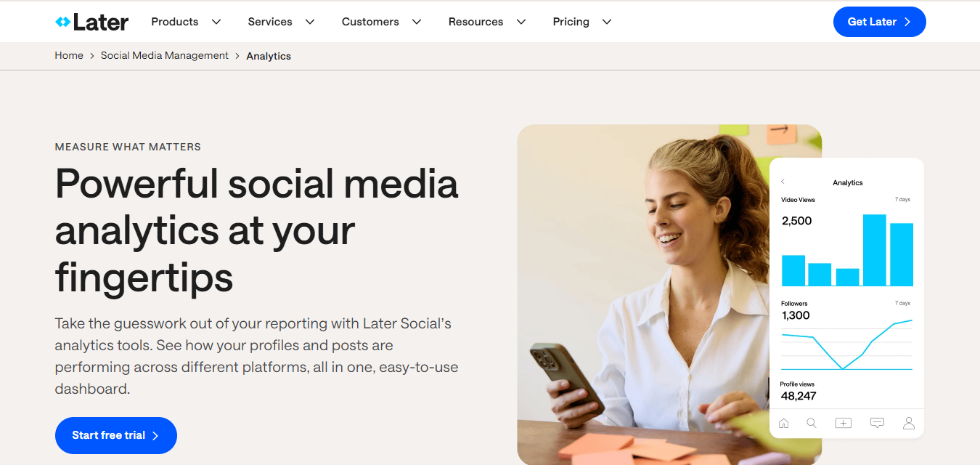Click the back arrow beside Analytics title

point(783,182)
